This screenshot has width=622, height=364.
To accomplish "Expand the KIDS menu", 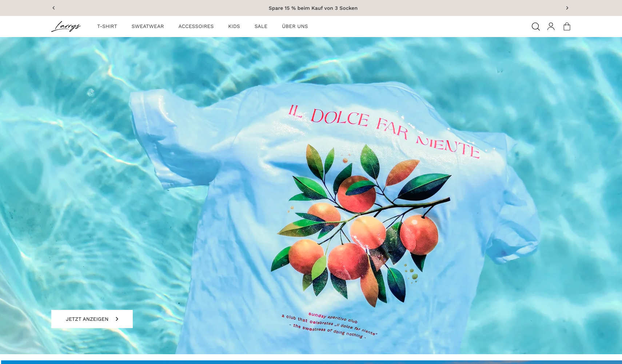I will [234, 27].
